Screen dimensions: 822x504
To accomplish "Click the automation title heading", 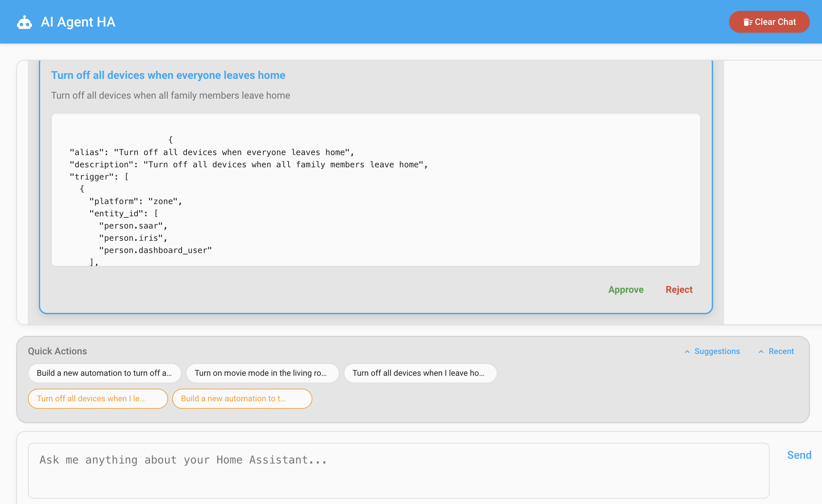I will [x=168, y=75].
